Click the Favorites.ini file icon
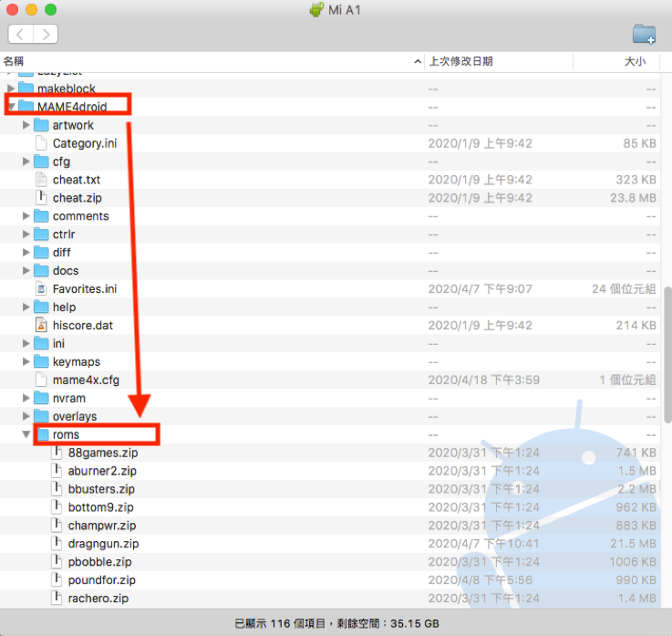This screenshot has width=672, height=636. pos(41,288)
